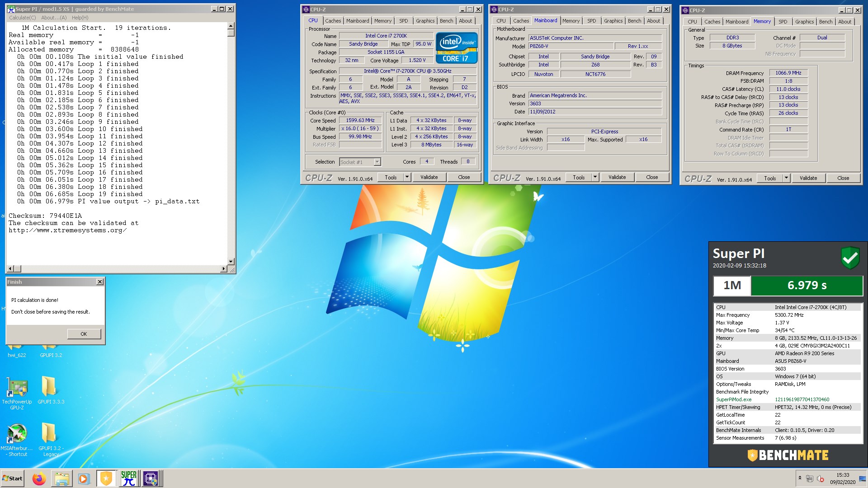Click the BenchMate green shield checkmark
This screenshot has width=868, height=488.
850,258
